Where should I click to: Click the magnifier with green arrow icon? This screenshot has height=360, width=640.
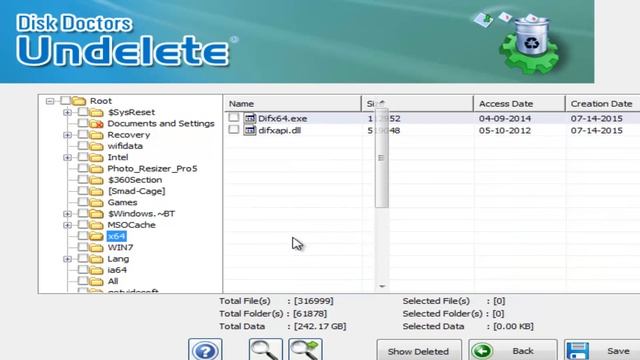(305, 350)
